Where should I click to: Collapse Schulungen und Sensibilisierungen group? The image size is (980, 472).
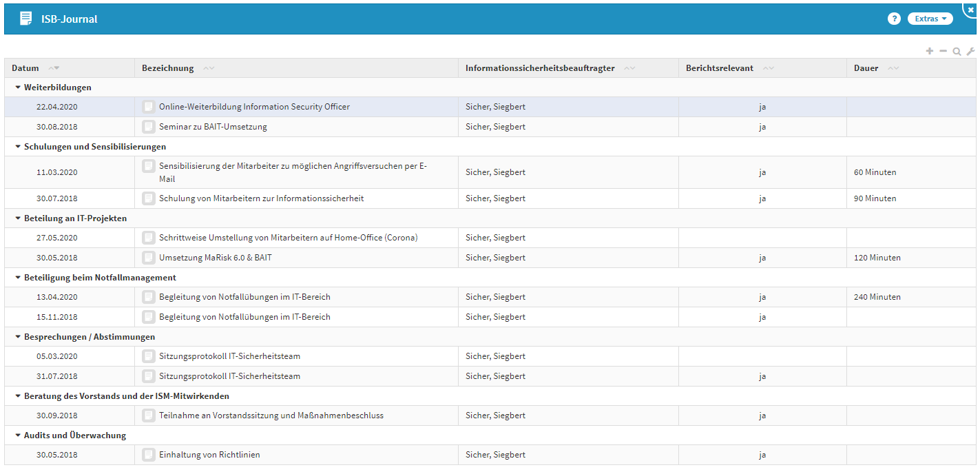pyautogui.click(x=18, y=147)
